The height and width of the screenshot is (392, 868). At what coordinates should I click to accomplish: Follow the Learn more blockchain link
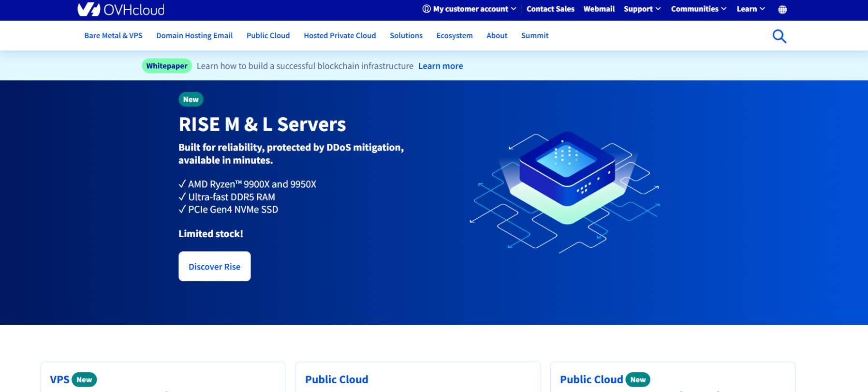[441, 66]
